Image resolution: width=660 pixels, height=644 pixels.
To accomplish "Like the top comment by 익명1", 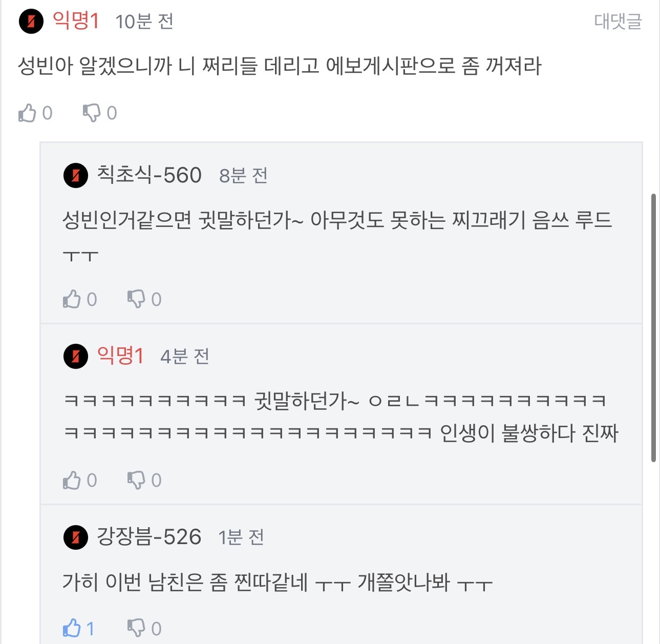I will tap(28, 113).
